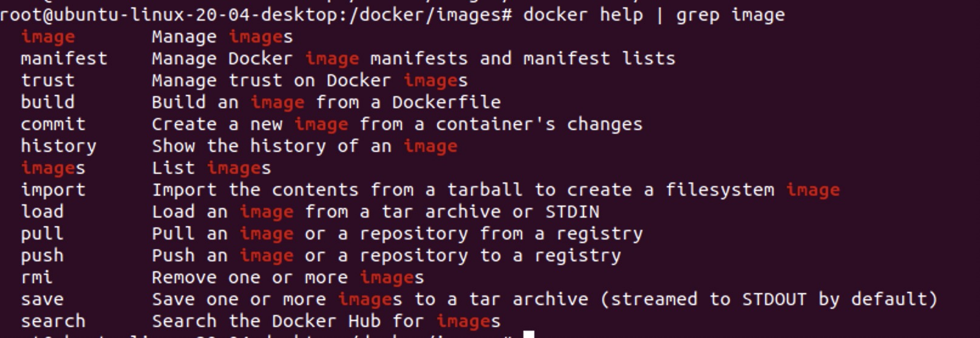Click the 'save' command name in left column

coord(43,300)
